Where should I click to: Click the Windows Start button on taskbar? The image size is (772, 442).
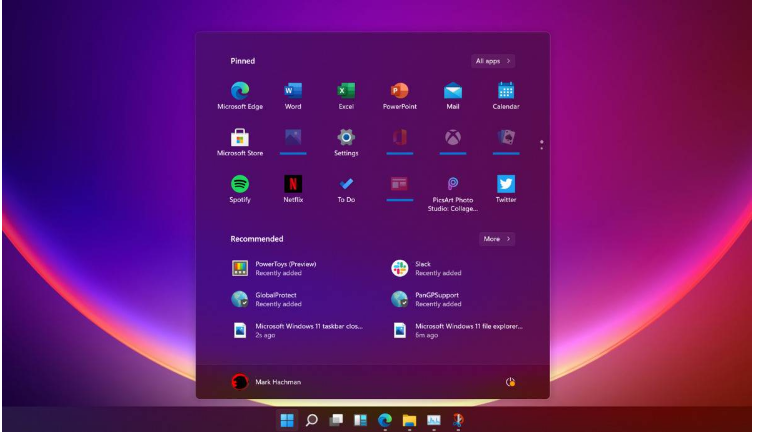click(287, 420)
